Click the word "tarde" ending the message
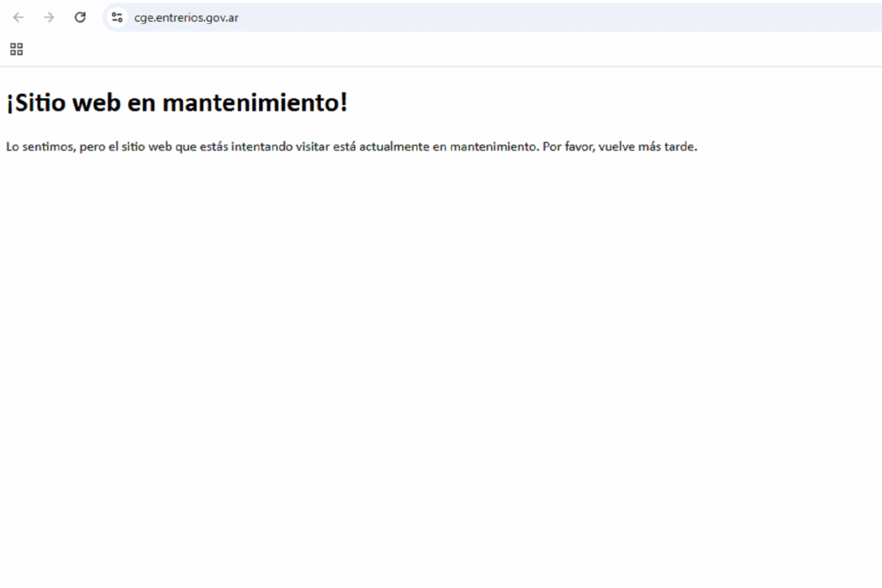Viewport: 882px width, 588px height. coord(678,146)
